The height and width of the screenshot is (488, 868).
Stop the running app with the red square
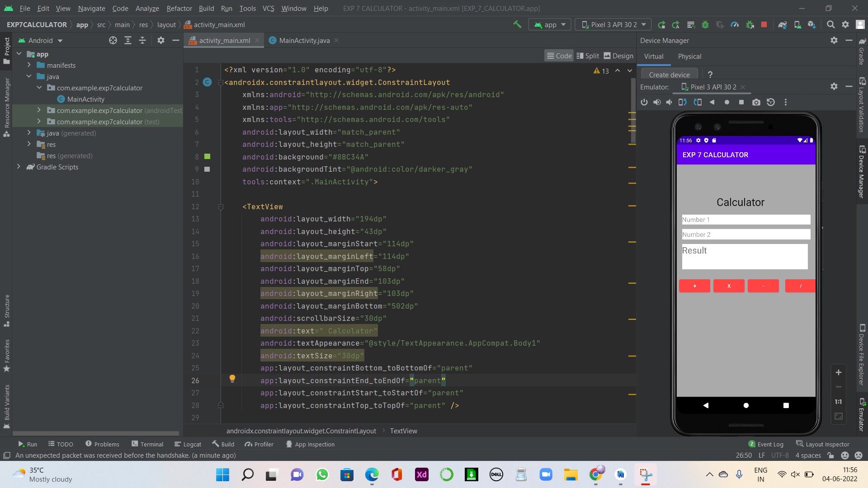click(764, 24)
